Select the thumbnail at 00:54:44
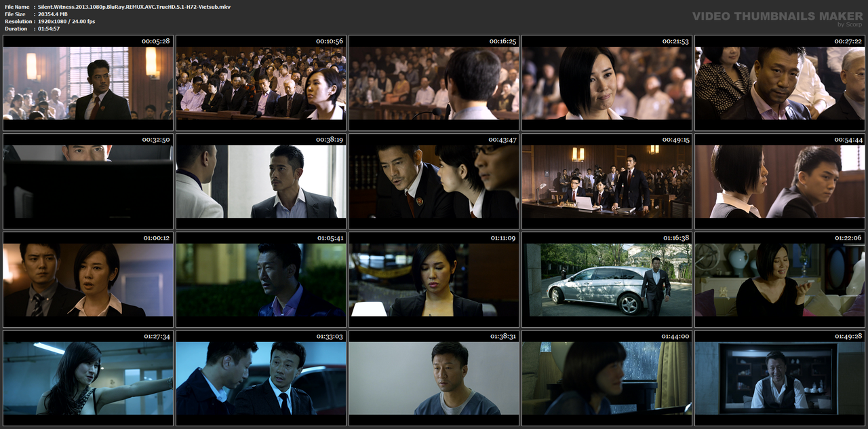 (x=780, y=181)
